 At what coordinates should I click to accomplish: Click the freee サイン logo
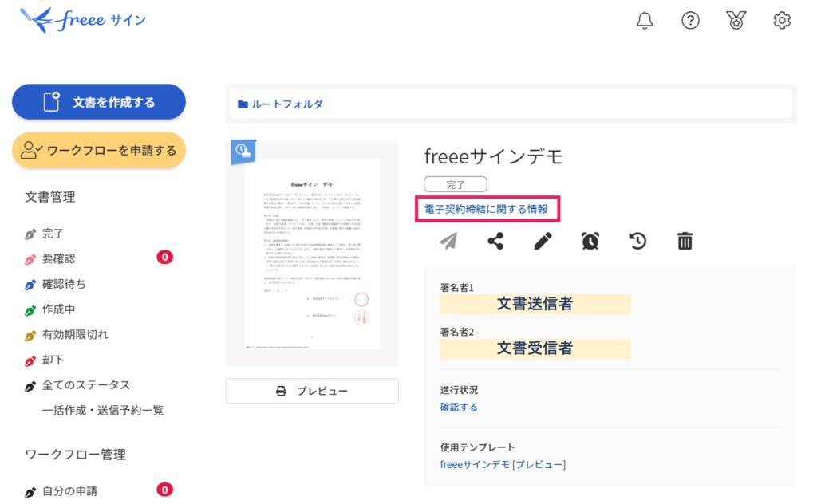83,20
